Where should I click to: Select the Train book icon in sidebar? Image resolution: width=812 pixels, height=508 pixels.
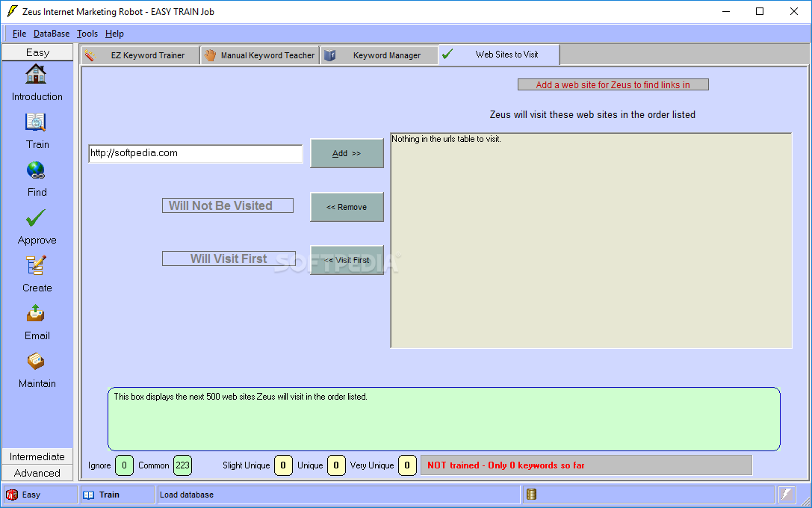coord(36,123)
